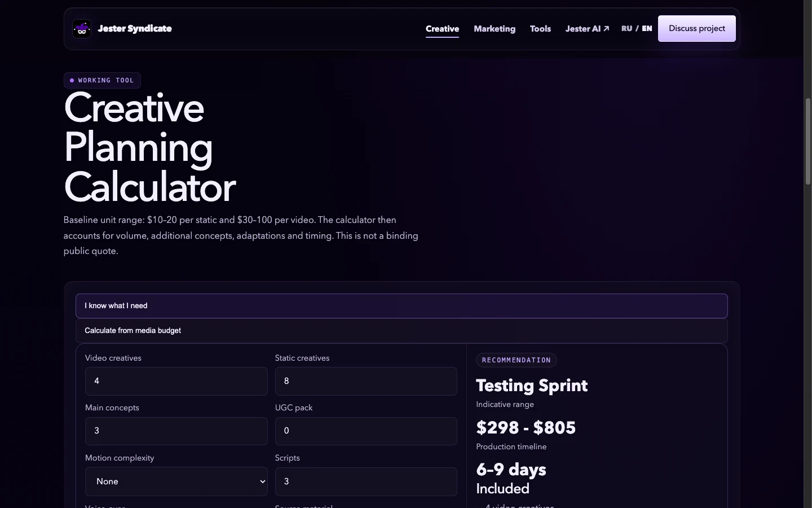Click the Static creatives input field
This screenshot has width=812, height=508.
[x=366, y=381]
